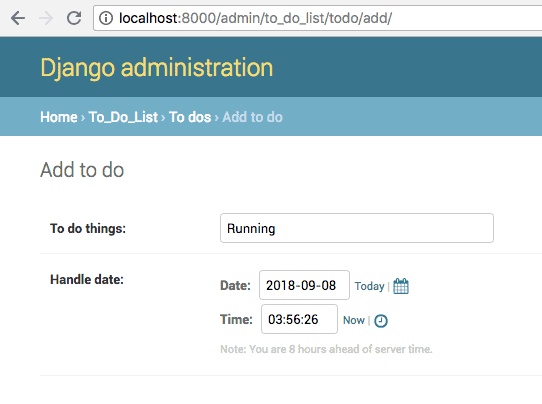Image resolution: width=542 pixels, height=404 pixels.
Task: Click the 'Date:' label
Action: [x=235, y=285]
